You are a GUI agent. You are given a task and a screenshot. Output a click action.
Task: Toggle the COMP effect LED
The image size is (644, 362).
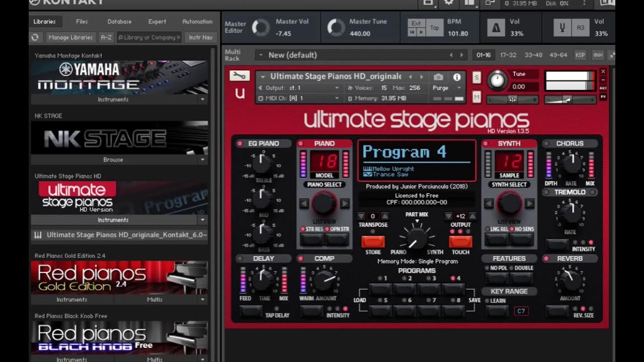[301, 258]
